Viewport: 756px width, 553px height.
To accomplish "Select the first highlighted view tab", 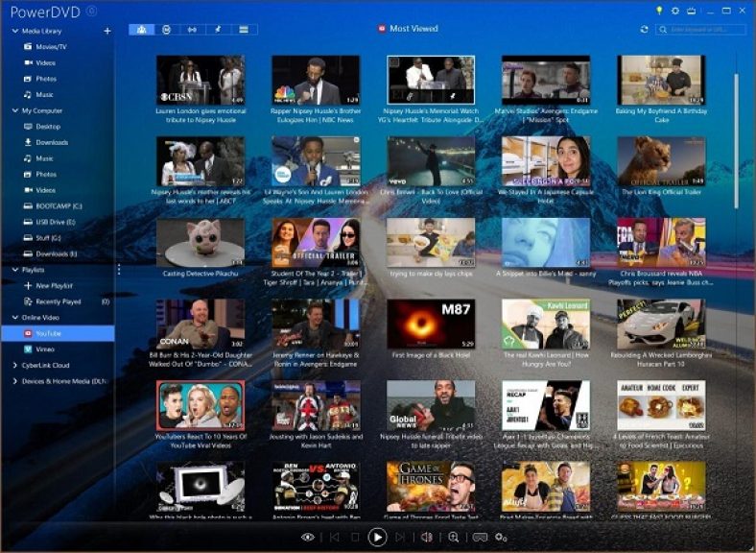I will pyautogui.click(x=141, y=30).
